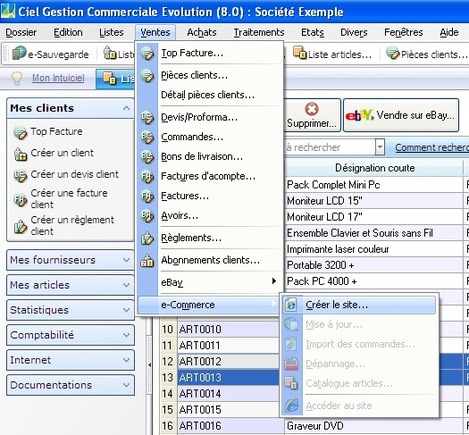This screenshot has width=469, height=435.
Task: Open the search field dropdown arrow
Action: 379,147
